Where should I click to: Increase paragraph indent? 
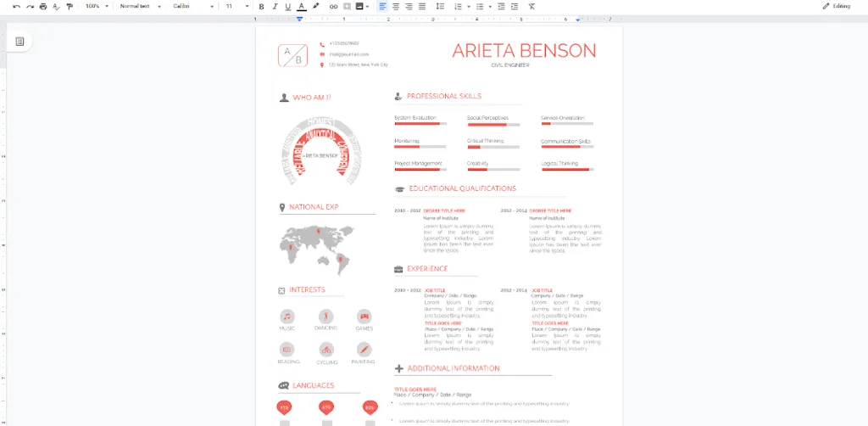515,6
